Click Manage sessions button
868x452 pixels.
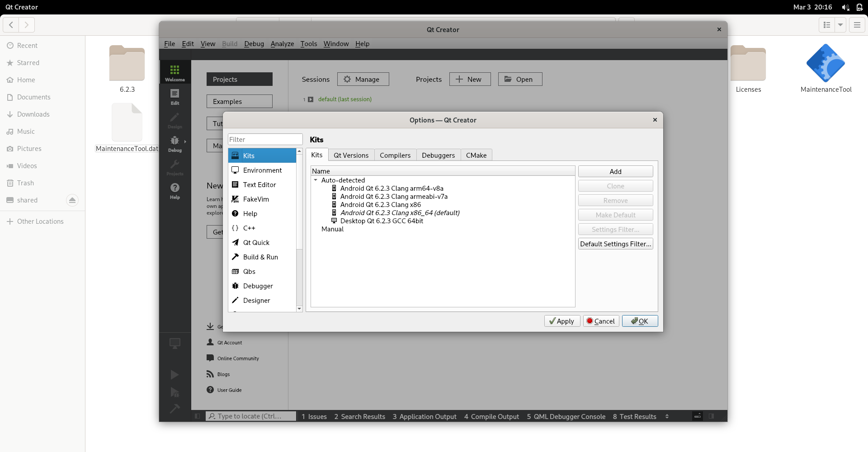tap(363, 79)
